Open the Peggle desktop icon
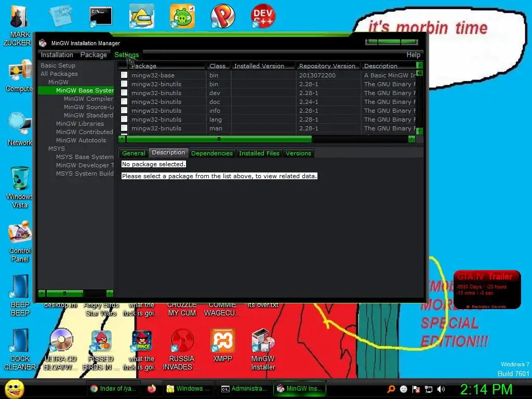 pos(222,16)
